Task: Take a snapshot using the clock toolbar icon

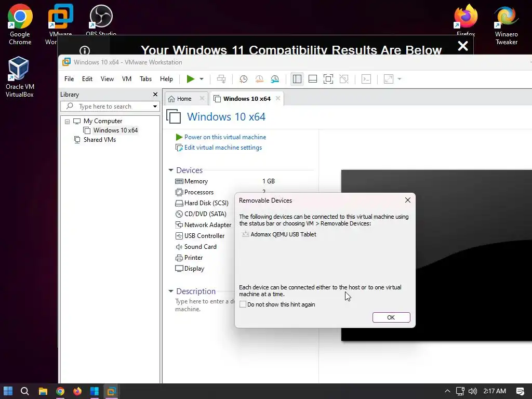Action: (243, 79)
